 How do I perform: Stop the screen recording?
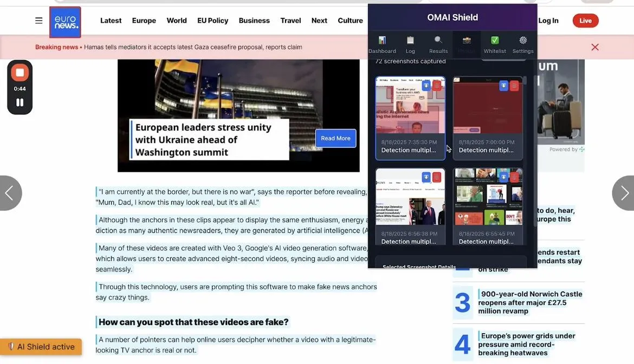20,73
